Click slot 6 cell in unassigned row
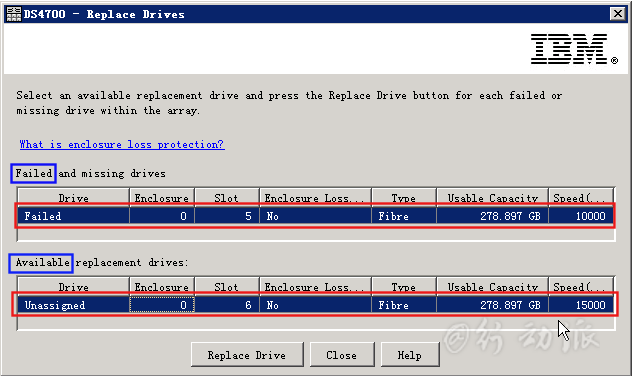632x376 pixels. [227, 305]
